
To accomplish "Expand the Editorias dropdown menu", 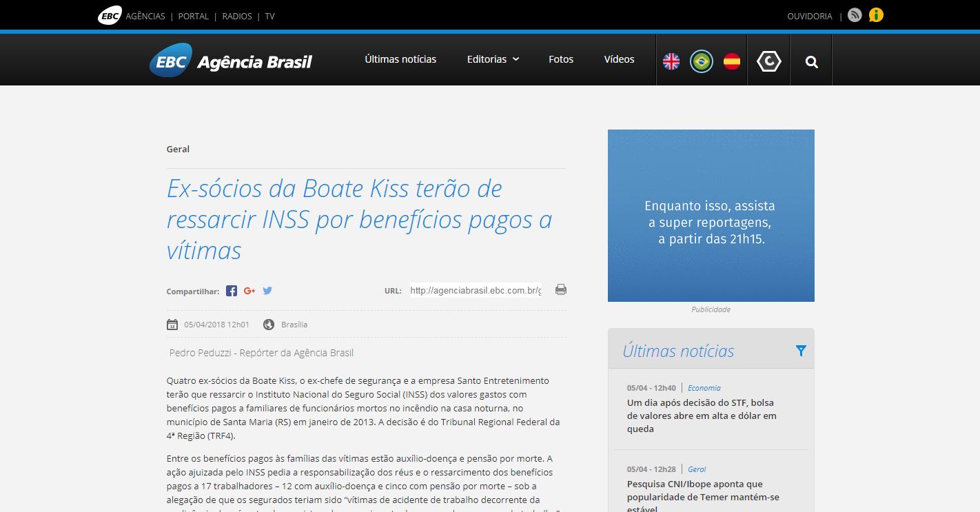I will pos(493,59).
